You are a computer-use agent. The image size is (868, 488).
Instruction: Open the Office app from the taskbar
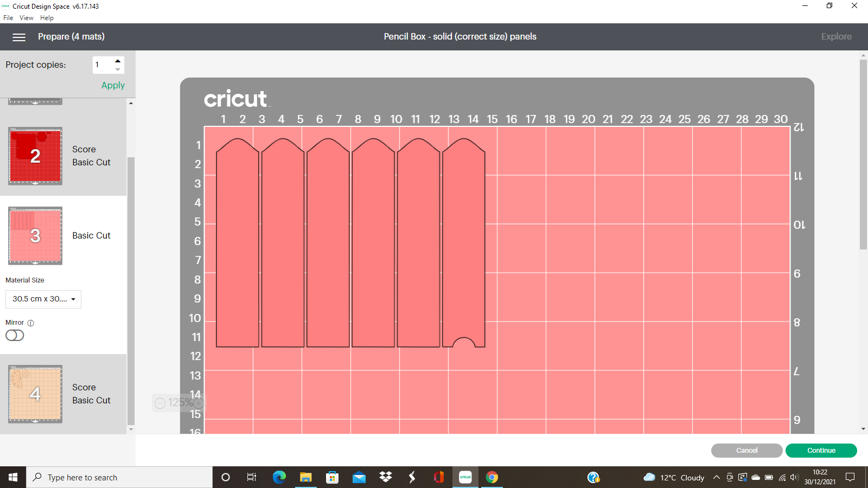pos(438,477)
